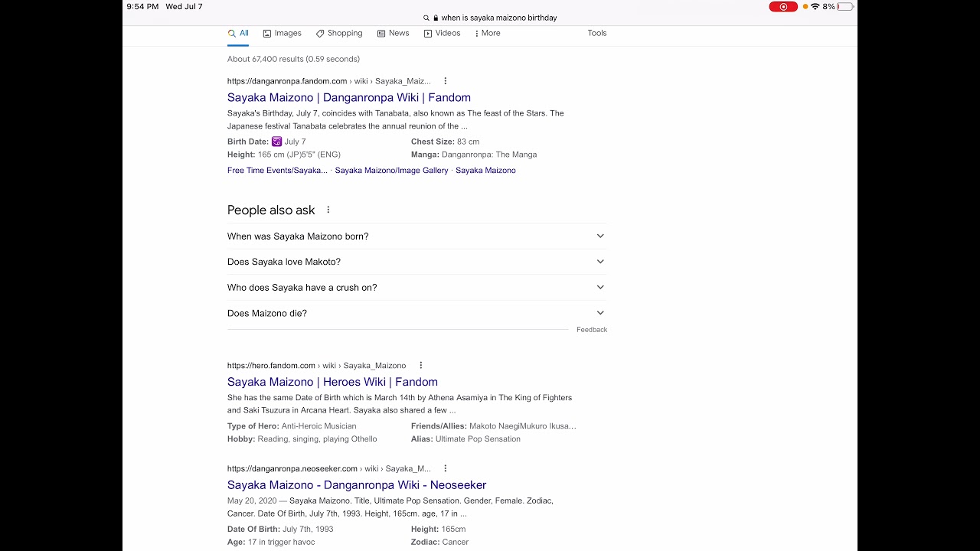The image size is (980, 551).
Task: Expand 'Does Sayaka love Makoto?' question
Action: point(416,262)
